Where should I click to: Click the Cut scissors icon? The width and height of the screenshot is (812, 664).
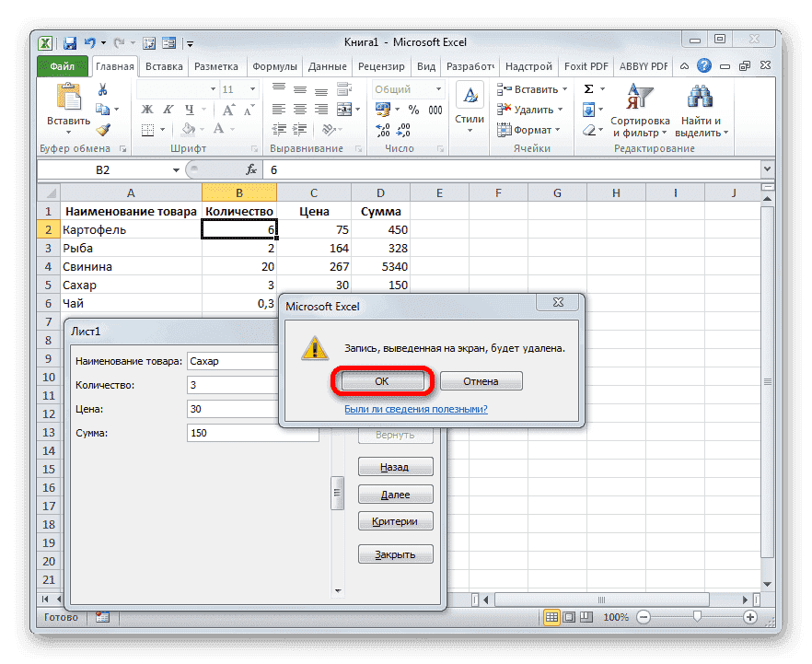coord(103,88)
